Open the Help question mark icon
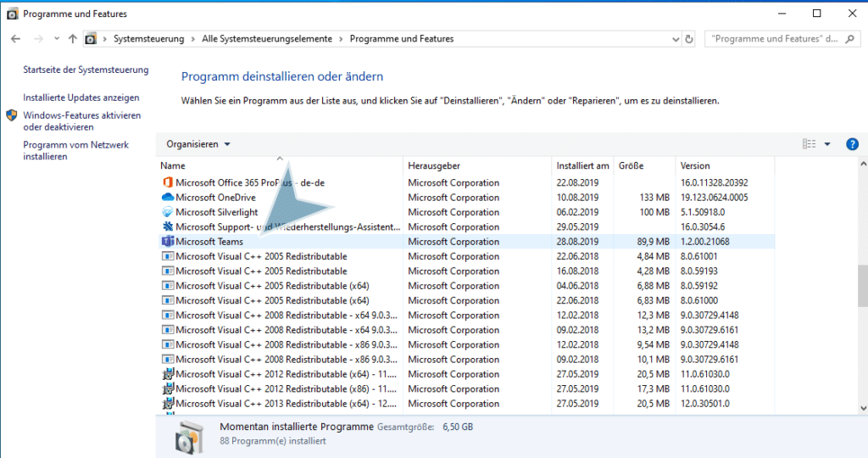This screenshot has height=458, width=868. (x=852, y=144)
